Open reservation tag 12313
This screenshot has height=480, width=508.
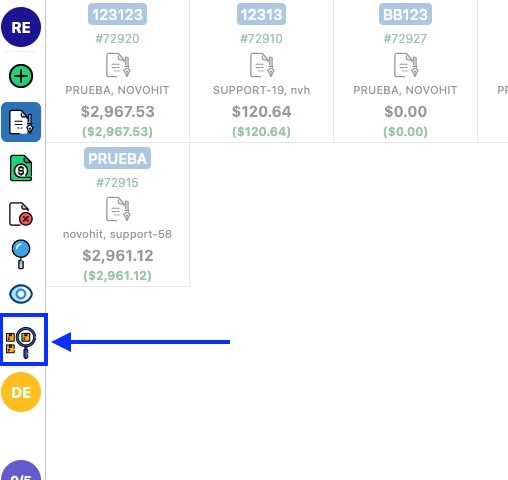[261, 14]
